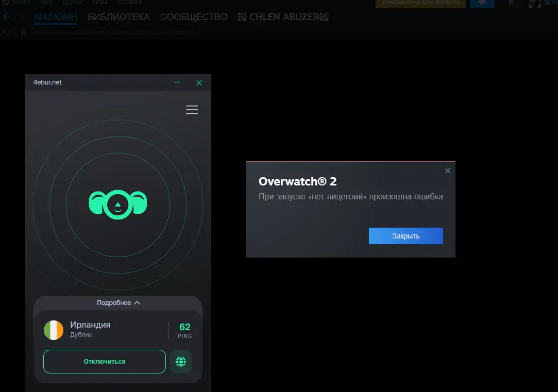Close the Overwatch 2 error dialog with X
The height and width of the screenshot is (392, 558).
pyautogui.click(x=448, y=171)
